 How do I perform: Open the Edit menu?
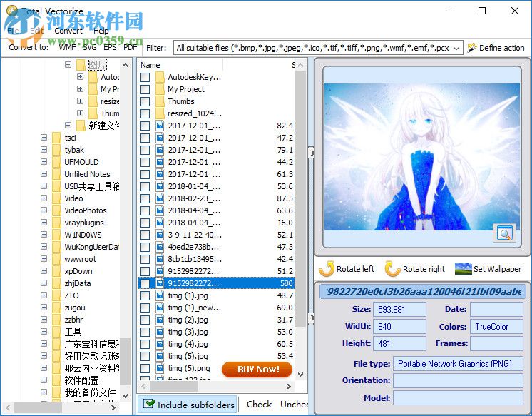36,31
